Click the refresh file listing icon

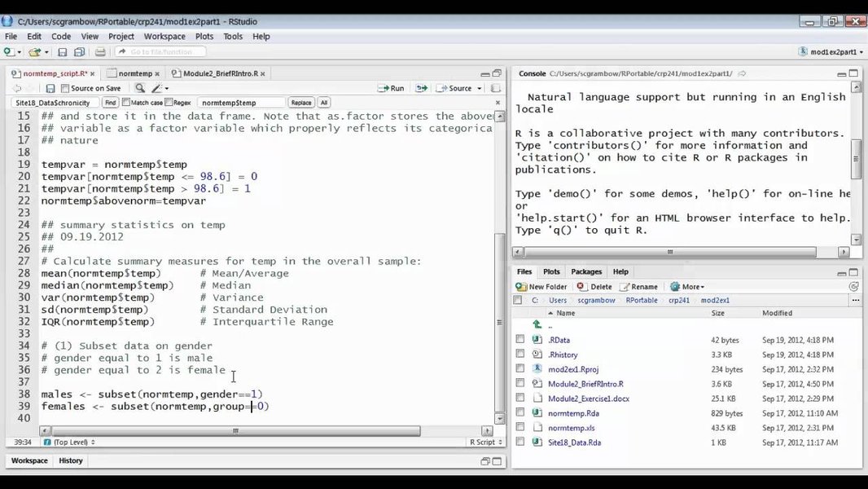(x=854, y=287)
